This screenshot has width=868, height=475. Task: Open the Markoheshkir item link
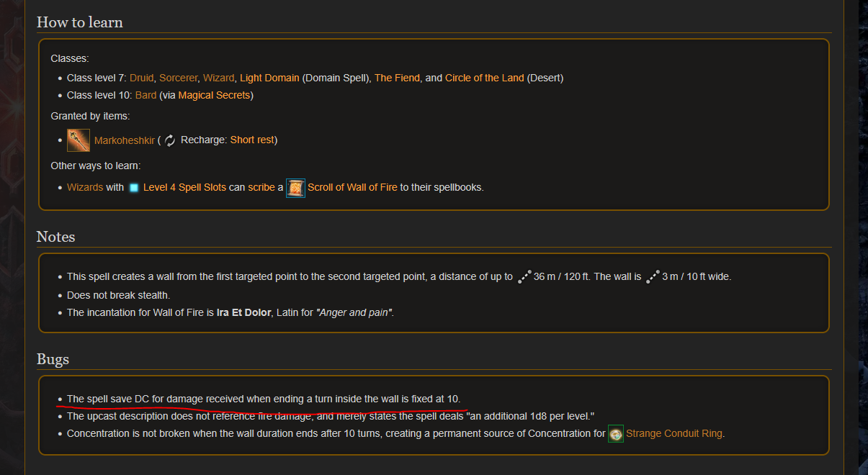click(124, 140)
